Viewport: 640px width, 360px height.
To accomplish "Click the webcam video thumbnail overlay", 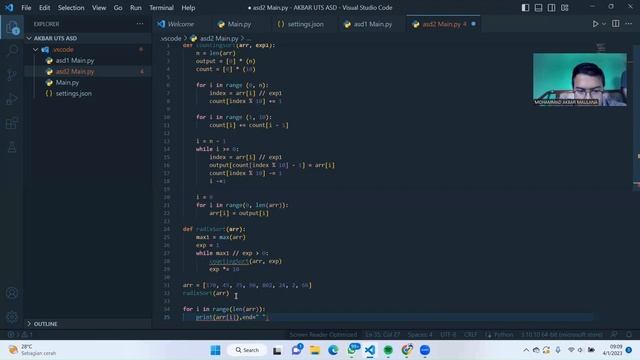I will pyautogui.click(x=580, y=80).
